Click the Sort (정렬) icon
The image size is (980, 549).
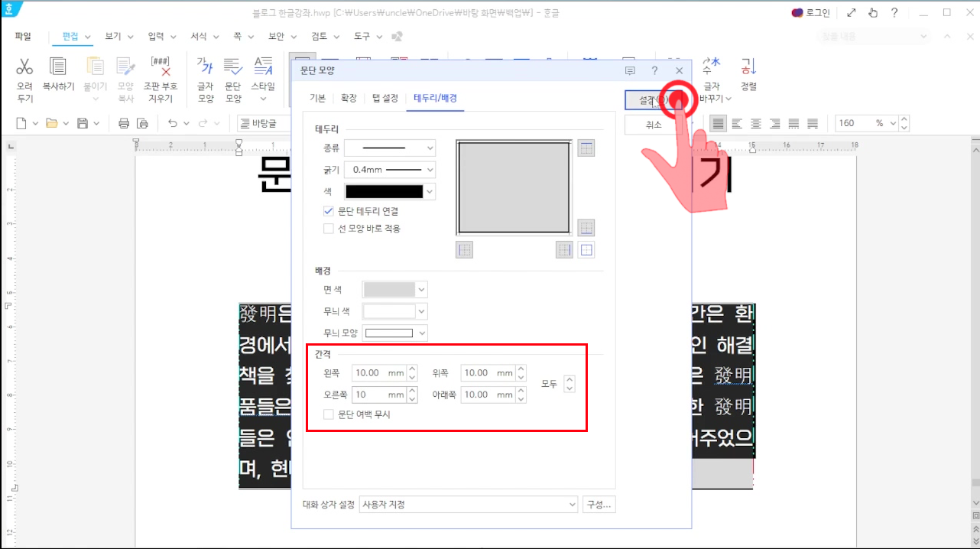pyautogui.click(x=748, y=67)
